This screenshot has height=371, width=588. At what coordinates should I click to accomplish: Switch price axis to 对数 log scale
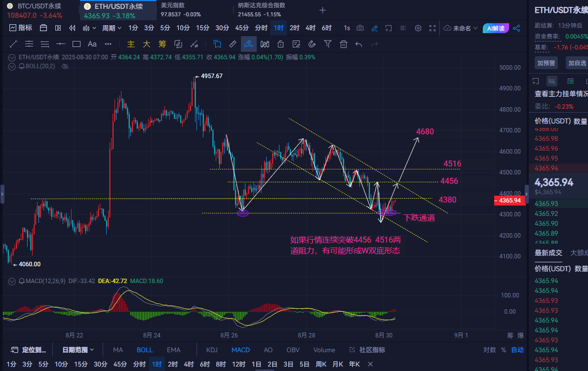pos(489,350)
